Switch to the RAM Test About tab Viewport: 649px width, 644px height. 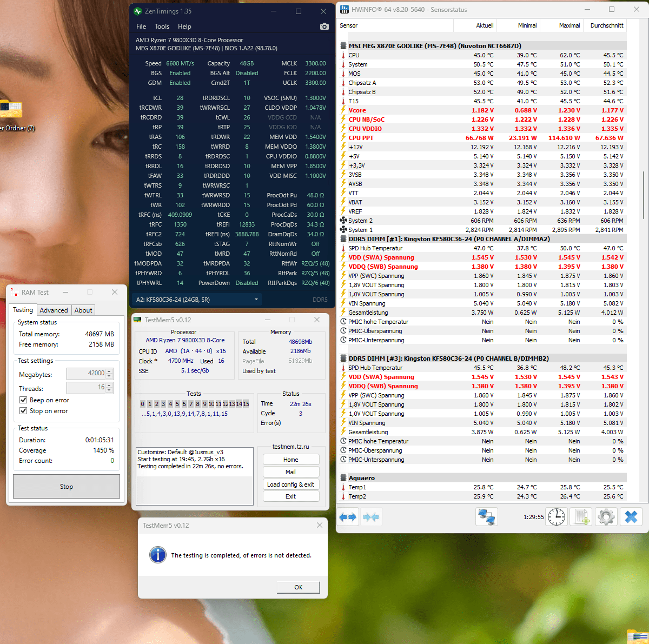coord(83,310)
